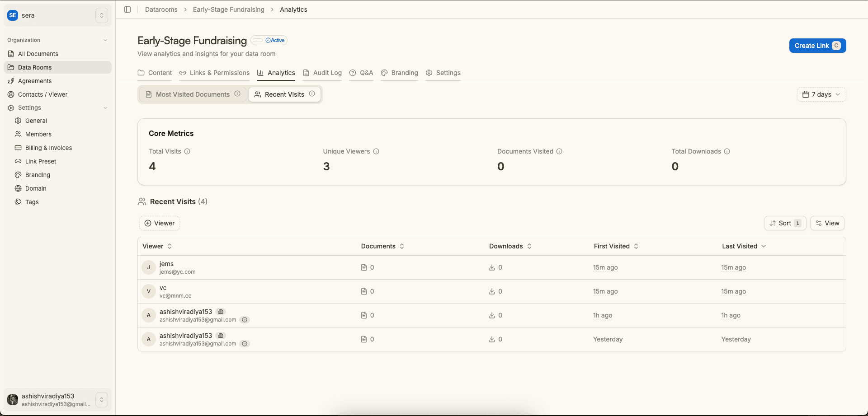
Task: Click the info icon on Most Visited Documents
Action: [237, 94]
